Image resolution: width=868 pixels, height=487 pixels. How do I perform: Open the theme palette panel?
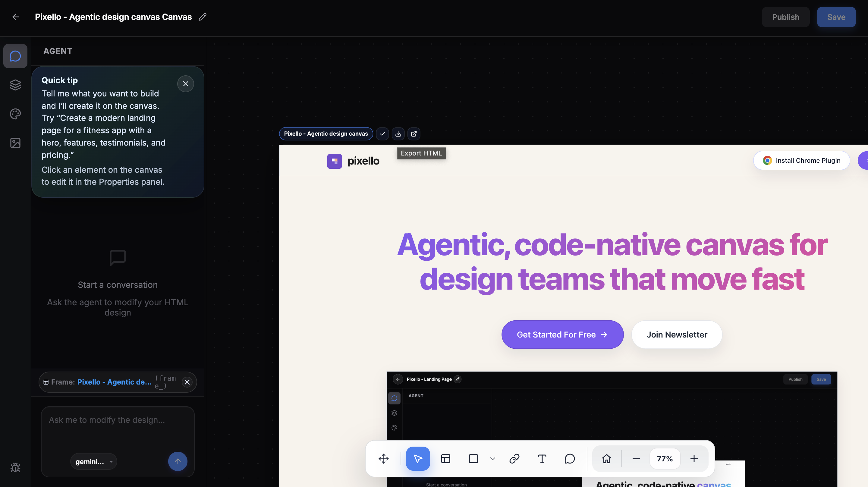click(x=15, y=114)
